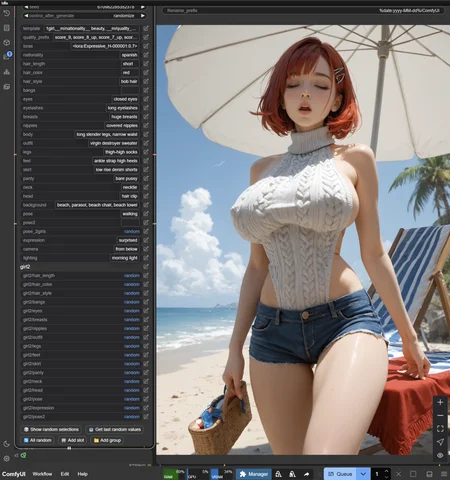Screen dimensions: 450x480
Task: Click the select mode arrow canvas icon
Action: point(440,442)
